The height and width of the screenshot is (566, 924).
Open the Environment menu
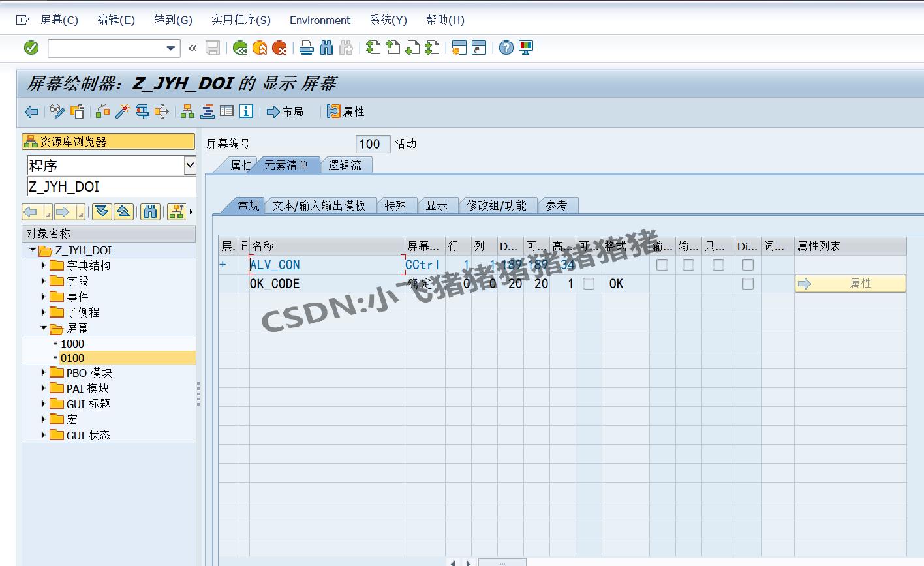[319, 20]
